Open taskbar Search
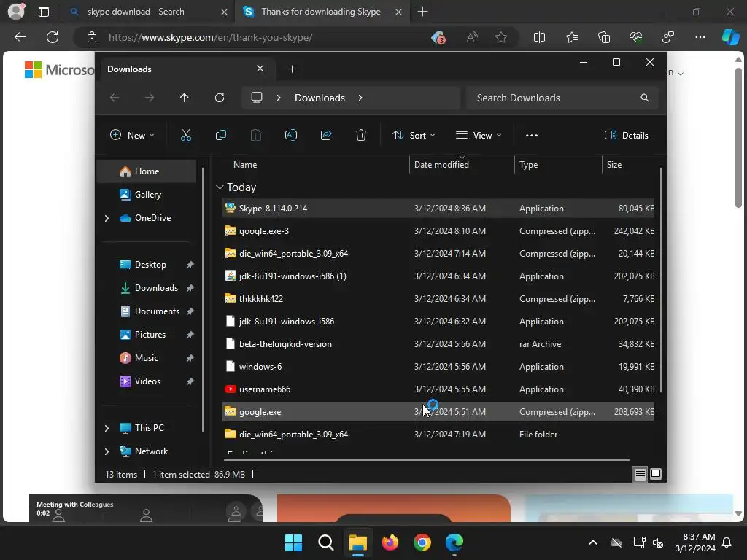 tap(326, 542)
